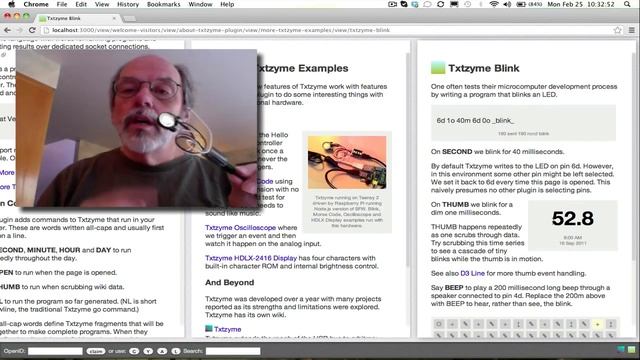Screen dimensions: 640x360
Task: Choose the L OpenID provider button
Action: coord(176,351)
